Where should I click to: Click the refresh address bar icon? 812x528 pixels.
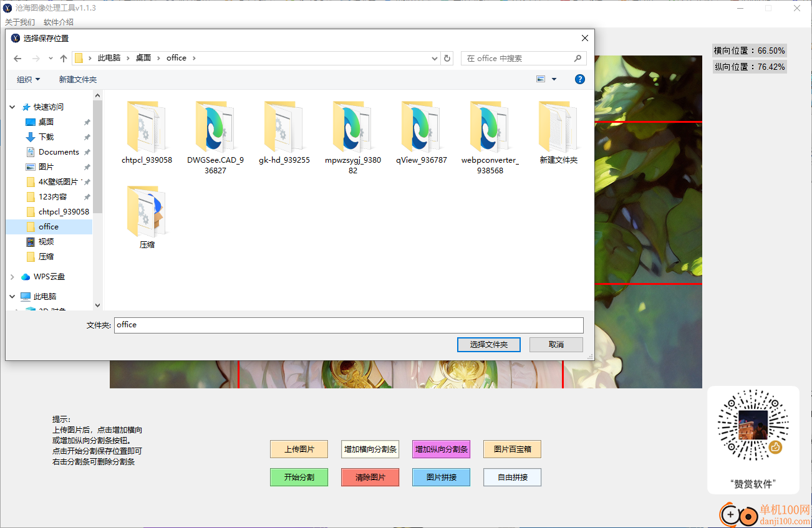(x=447, y=58)
